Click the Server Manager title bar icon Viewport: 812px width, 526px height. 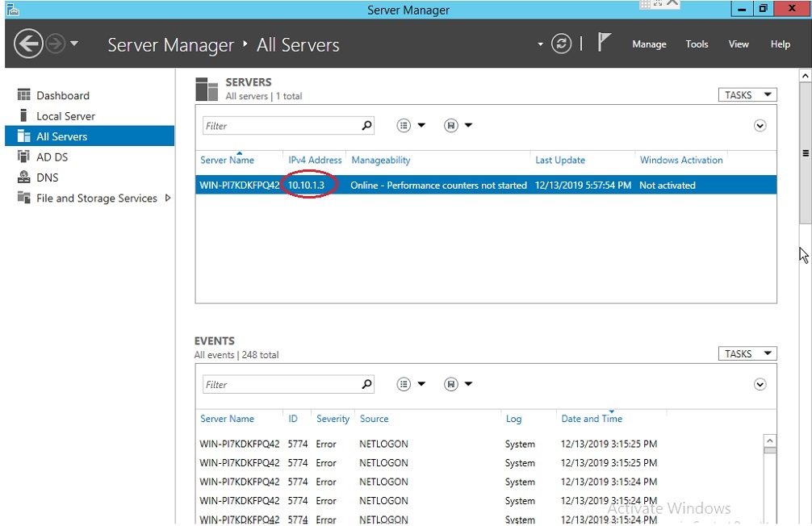tap(12, 10)
